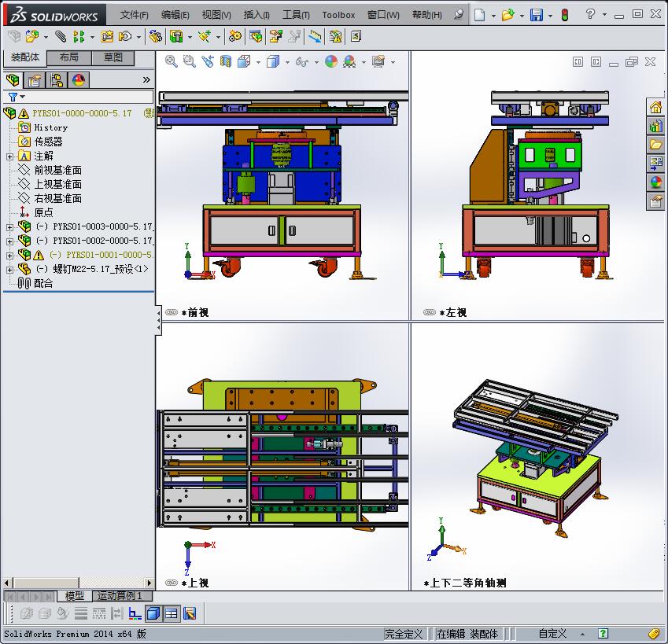Select the 前视基准面 plane in tree

pyautogui.click(x=57, y=171)
